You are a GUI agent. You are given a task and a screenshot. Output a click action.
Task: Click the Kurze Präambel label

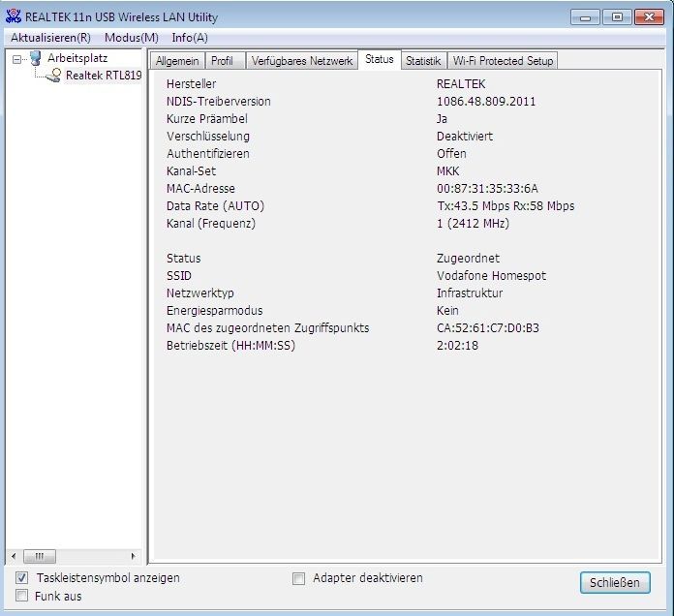tap(207, 118)
